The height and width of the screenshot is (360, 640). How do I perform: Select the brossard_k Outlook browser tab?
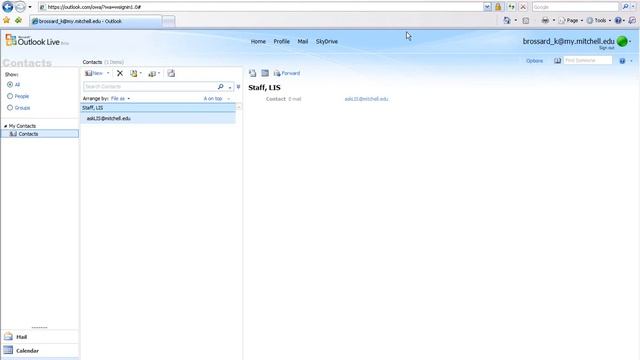(96, 21)
